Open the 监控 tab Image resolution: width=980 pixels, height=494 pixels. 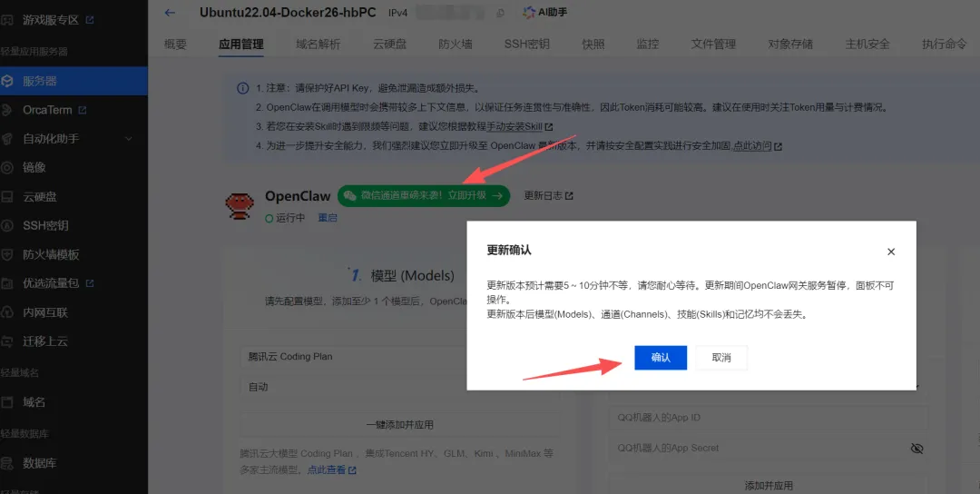(x=648, y=44)
